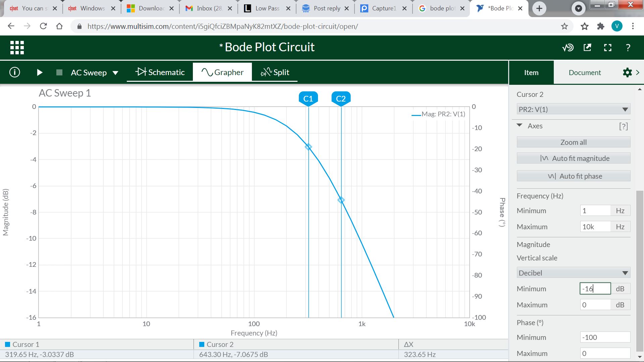Open the PR2: V(1) cursor trace dropdown
644x362 pixels.
[573, 109]
